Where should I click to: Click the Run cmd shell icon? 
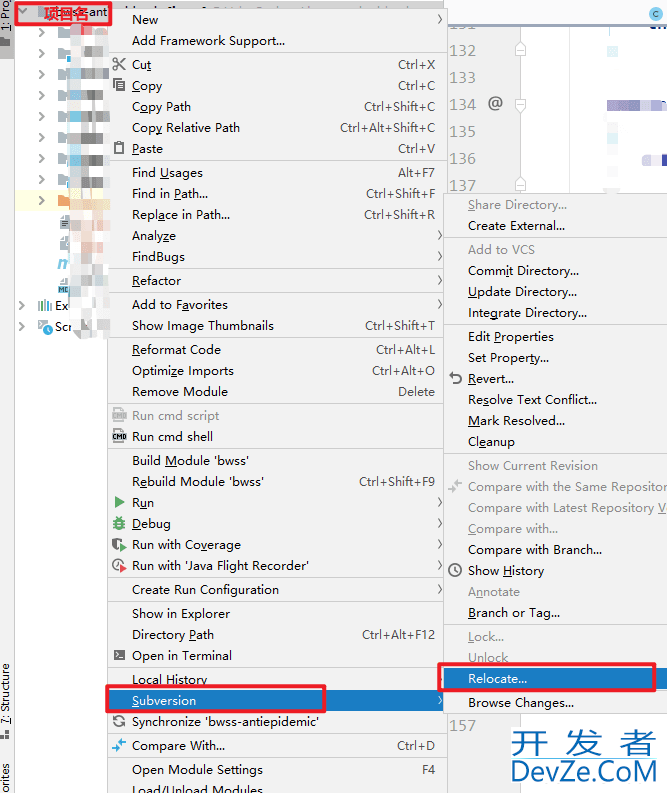pyautogui.click(x=119, y=436)
